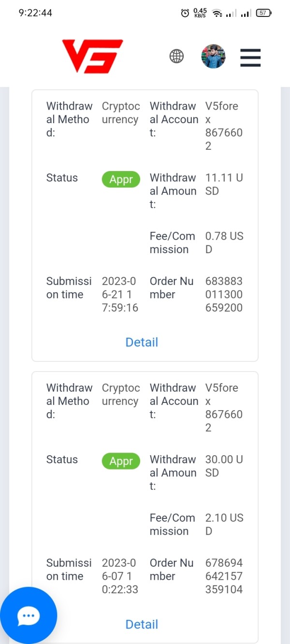Tap the V5 logo in header
Viewport: 290px width, 644px height.
[x=92, y=56]
